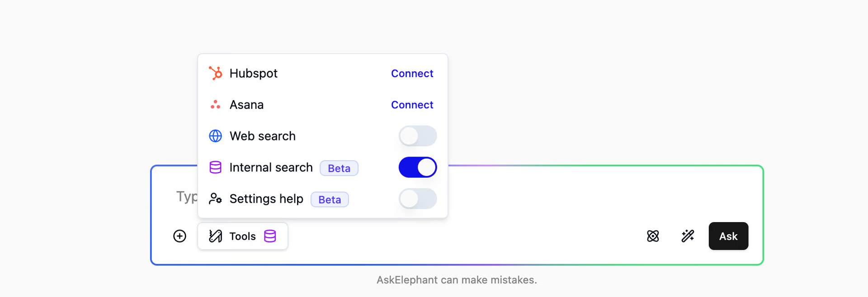868x297 pixels.
Task: Enable the Settings help toggle
Action: point(418,199)
